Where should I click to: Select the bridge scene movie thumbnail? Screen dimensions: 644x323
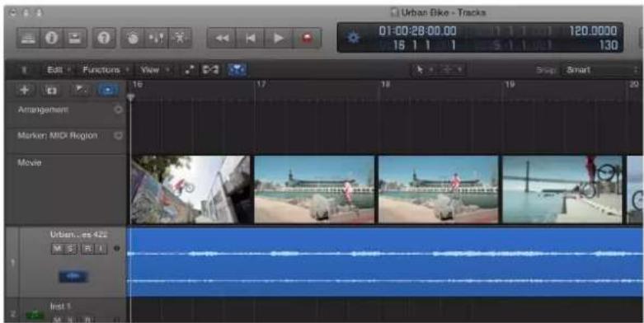tap(562, 190)
